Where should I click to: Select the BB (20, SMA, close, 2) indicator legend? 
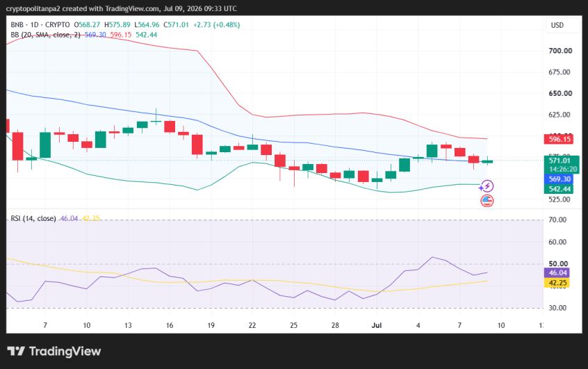click(45, 35)
